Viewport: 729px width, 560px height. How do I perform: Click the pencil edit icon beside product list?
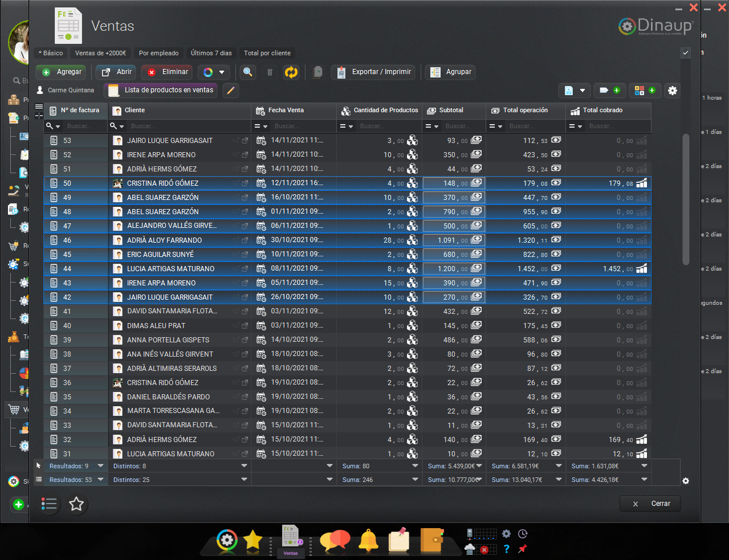pyautogui.click(x=230, y=90)
